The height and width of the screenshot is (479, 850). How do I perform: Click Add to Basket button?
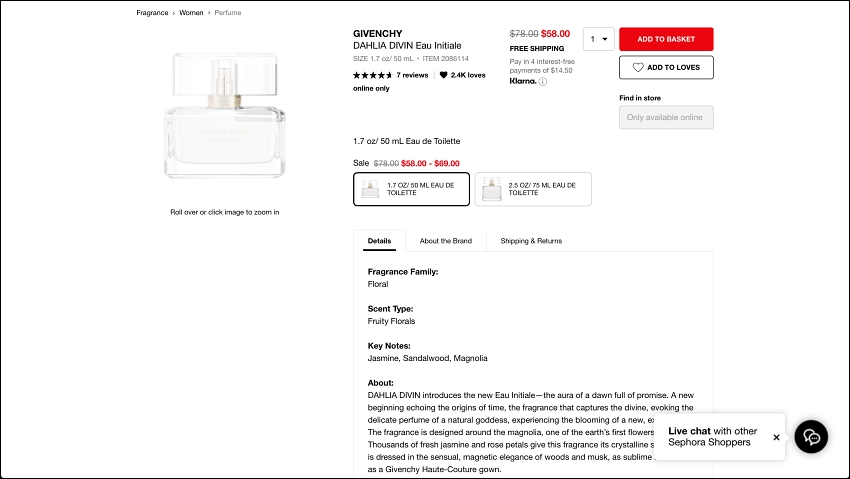pyautogui.click(x=666, y=39)
